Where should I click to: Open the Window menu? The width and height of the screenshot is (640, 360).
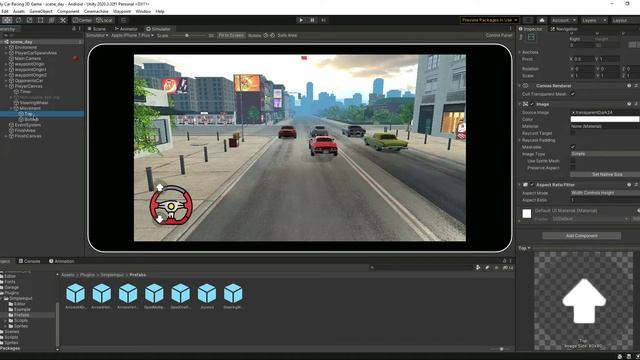tap(143, 11)
